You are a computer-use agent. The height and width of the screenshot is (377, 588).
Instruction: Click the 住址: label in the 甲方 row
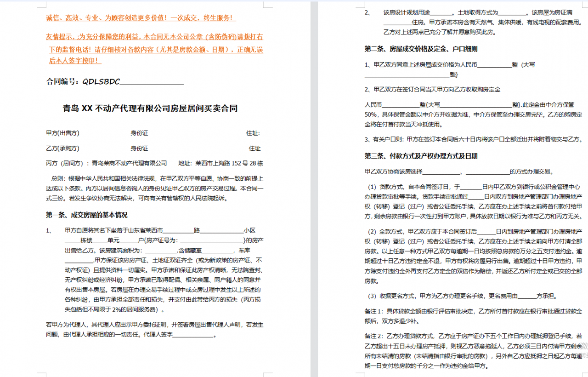(253, 133)
